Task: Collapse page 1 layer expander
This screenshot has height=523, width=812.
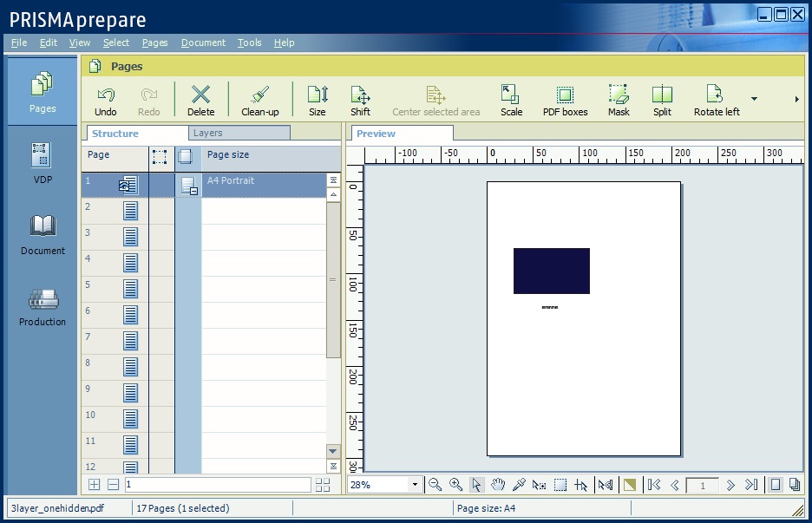Action: (x=194, y=191)
